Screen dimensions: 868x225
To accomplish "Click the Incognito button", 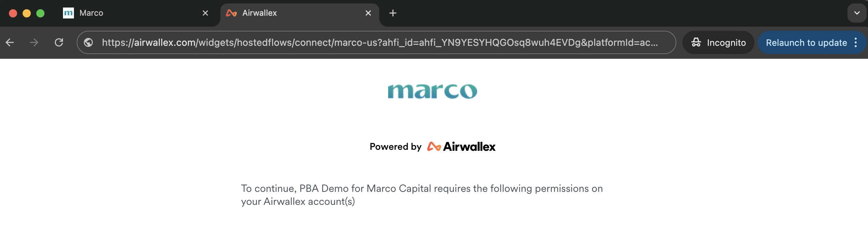I will tap(718, 42).
